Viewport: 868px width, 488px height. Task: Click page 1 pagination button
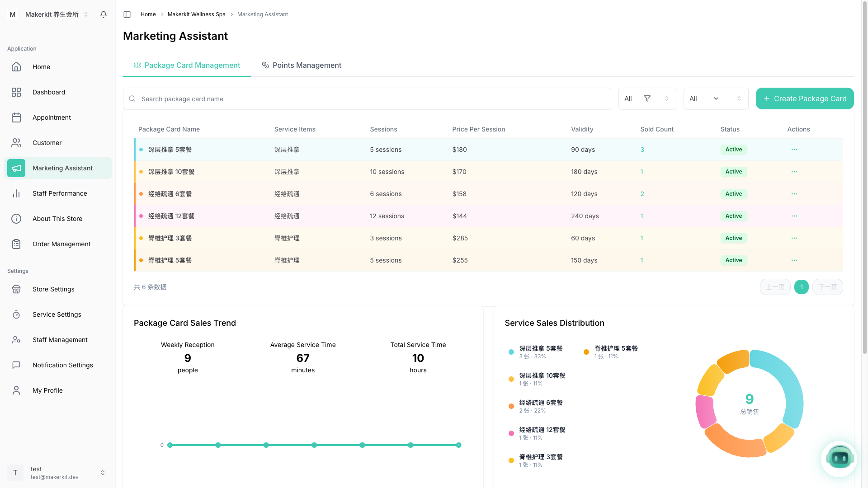pos(801,287)
